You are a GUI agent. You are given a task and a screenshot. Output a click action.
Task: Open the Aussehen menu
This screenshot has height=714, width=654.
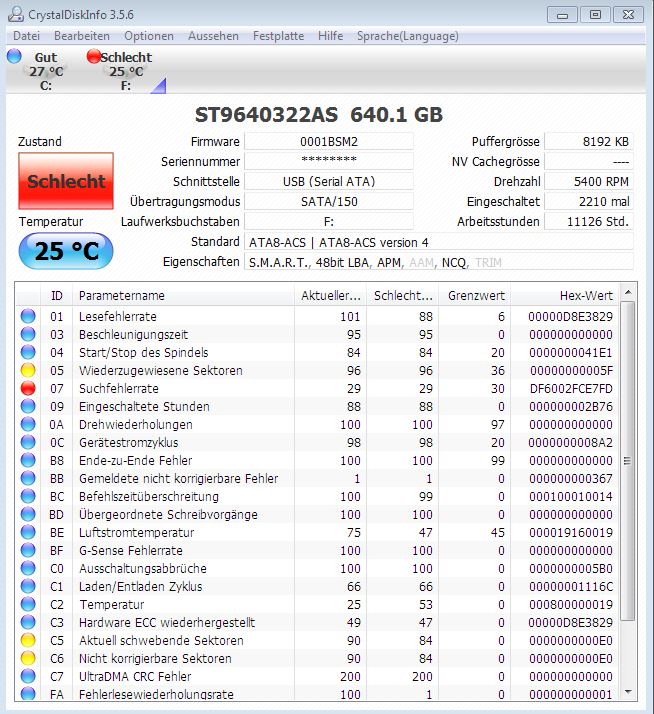coord(213,36)
